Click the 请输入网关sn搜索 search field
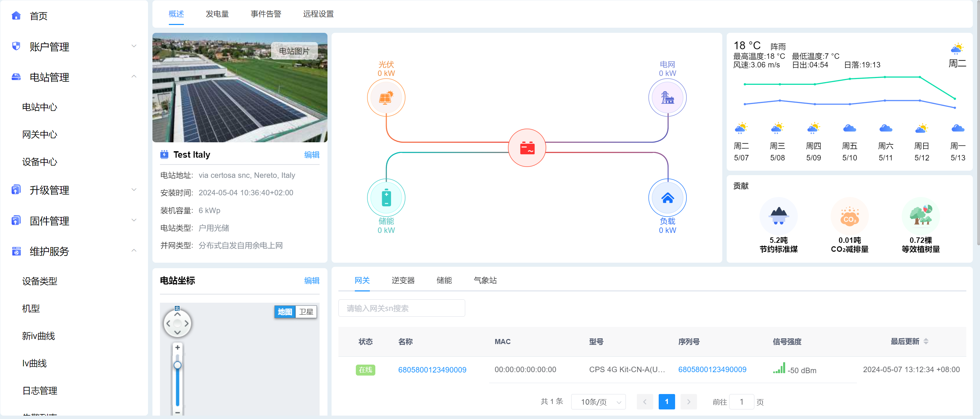 click(x=401, y=308)
